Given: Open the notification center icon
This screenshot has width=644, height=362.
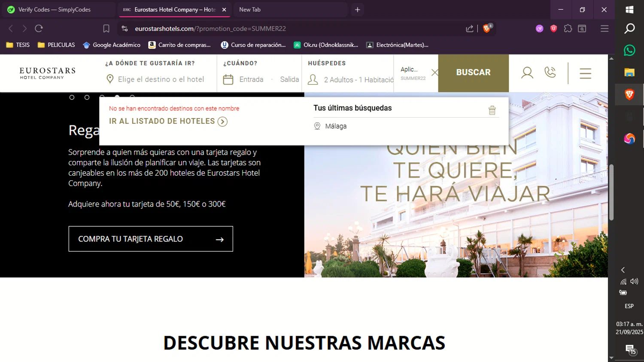Looking at the screenshot, I should pyautogui.click(x=630, y=349).
